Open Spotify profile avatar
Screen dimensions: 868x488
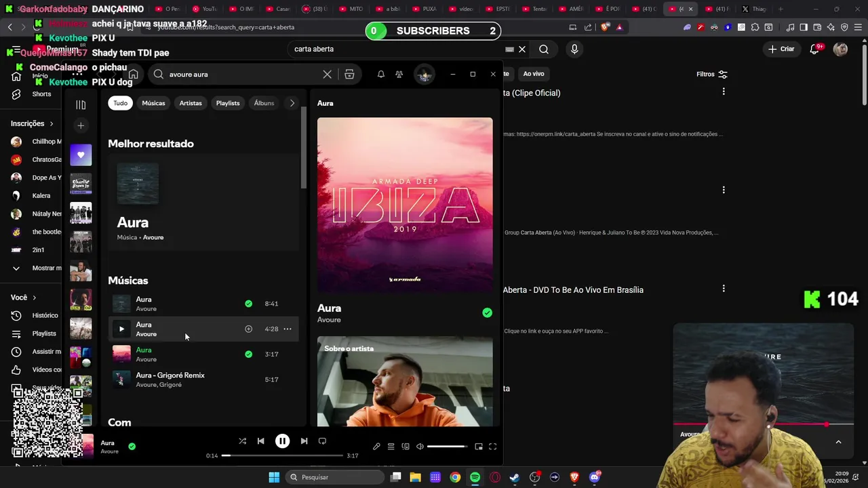(x=425, y=75)
